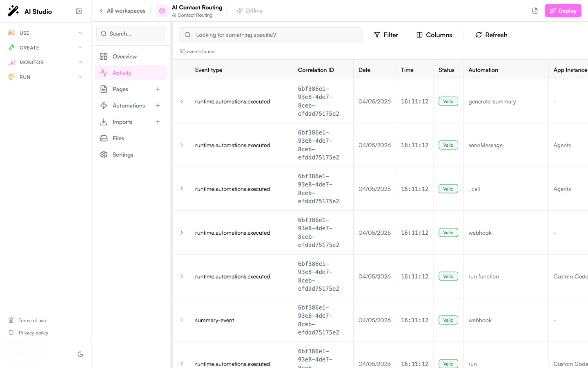Expand the MONITOR section
588x368 pixels.
pos(45,62)
